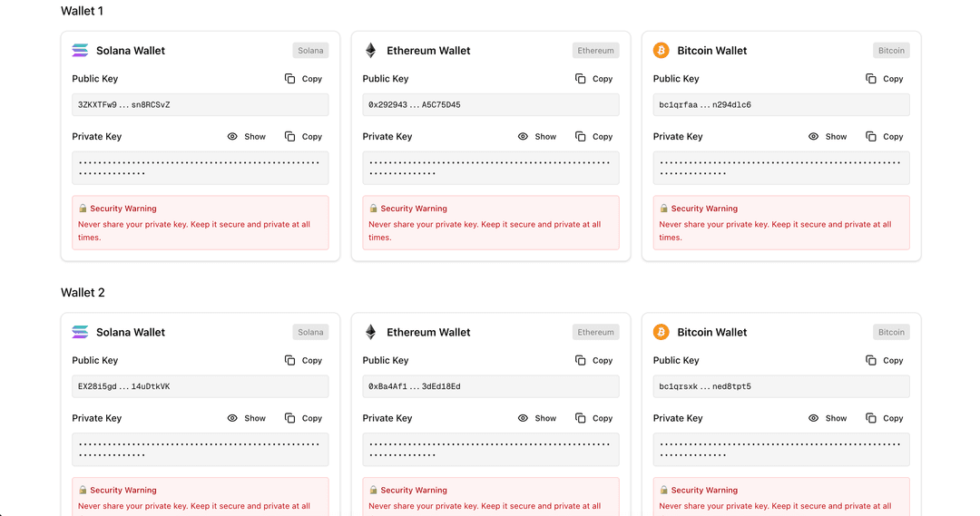This screenshot has width=980, height=516.
Task: Click the hidden private key field of Wallet 1 Bitcoin
Action: [780, 168]
